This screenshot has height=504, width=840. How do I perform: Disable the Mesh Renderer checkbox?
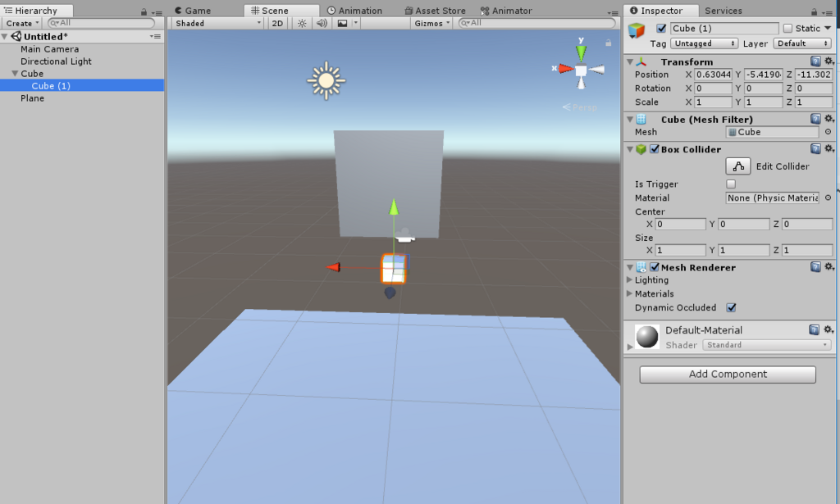[x=654, y=267]
